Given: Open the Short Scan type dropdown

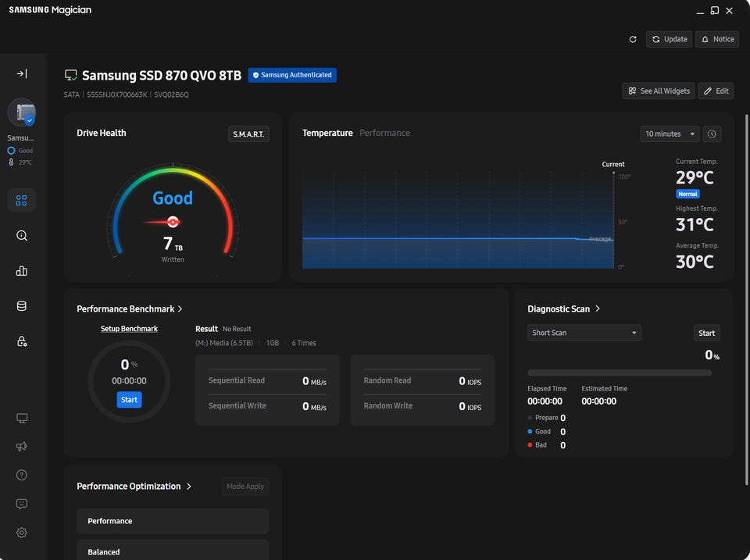Looking at the screenshot, I should pos(584,333).
